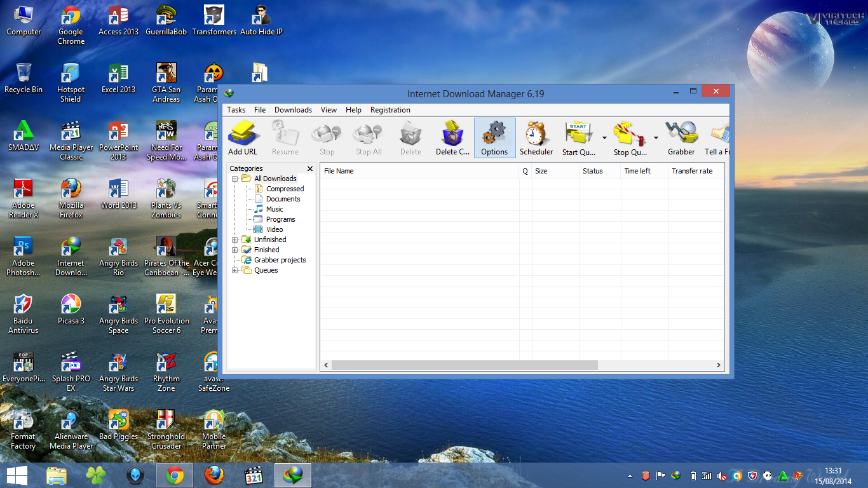
Task: Sort by Time left column header
Action: (x=644, y=171)
